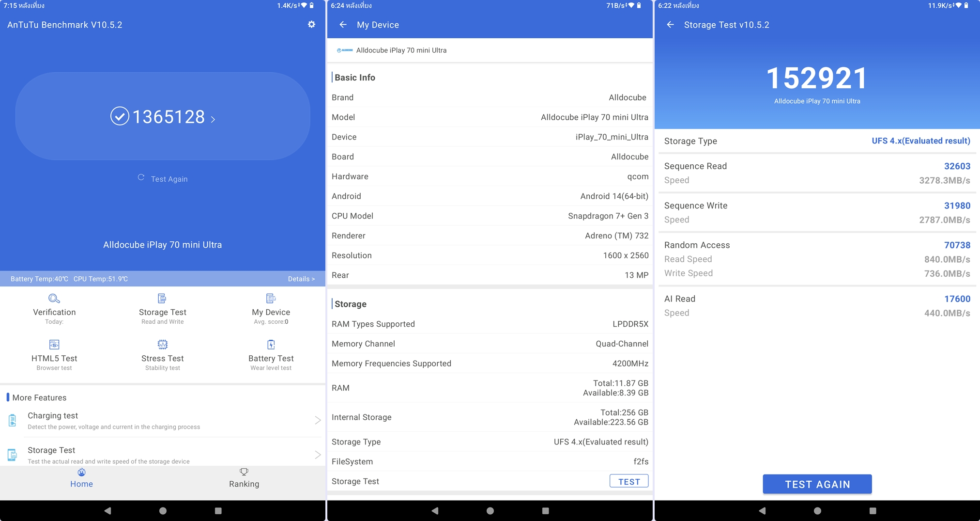
Task: Select UFS 4.x(Evaluated result) in Storage Test
Action: [921, 141]
